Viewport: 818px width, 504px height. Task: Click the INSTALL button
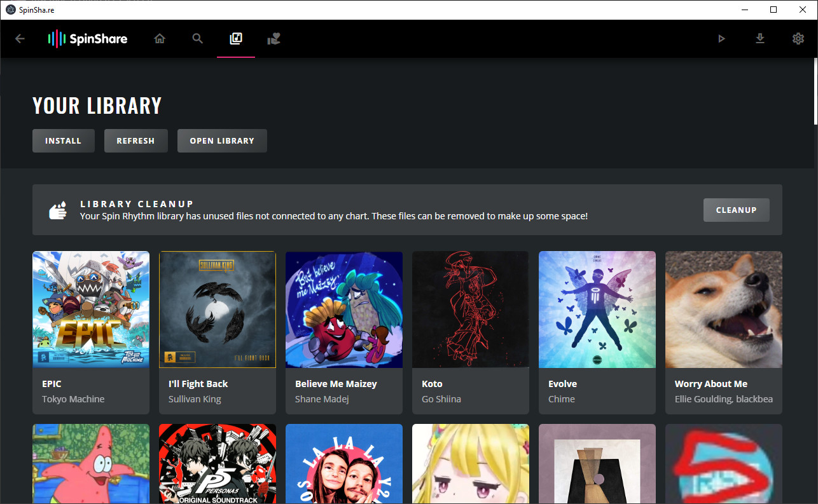click(x=64, y=140)
